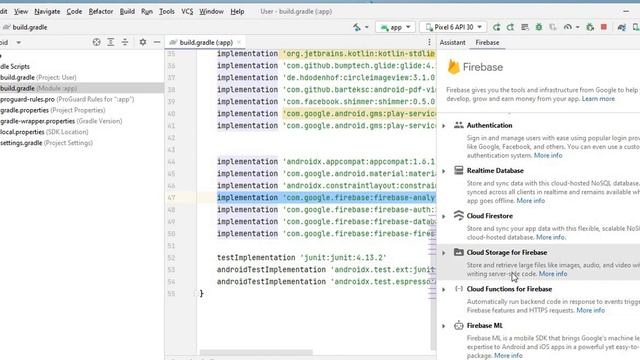Open the Help menu
The image size is (640, 360).
click(x=237, y=11)
